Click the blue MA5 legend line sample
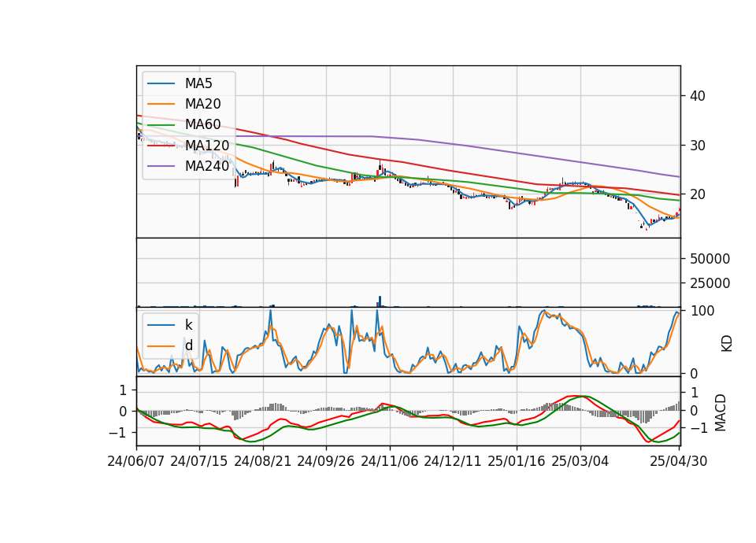Screen dimensions: 756x543 161,83
